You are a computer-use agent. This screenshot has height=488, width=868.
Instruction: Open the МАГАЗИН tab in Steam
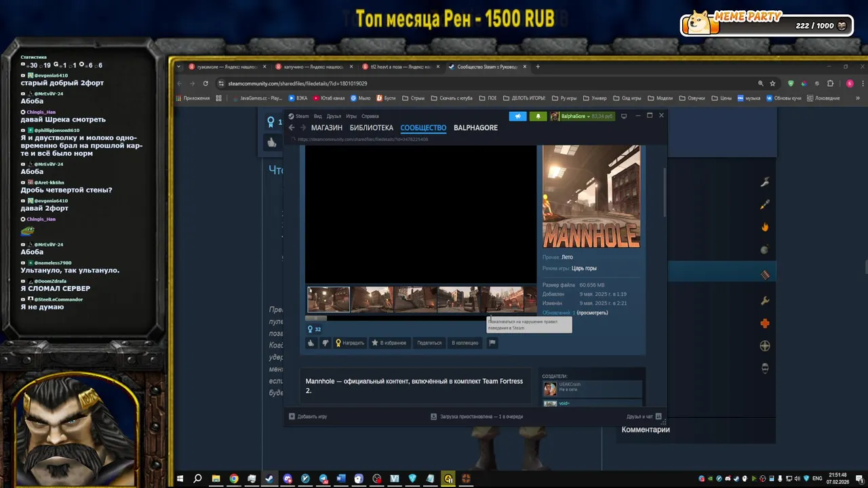coord(327,128)
